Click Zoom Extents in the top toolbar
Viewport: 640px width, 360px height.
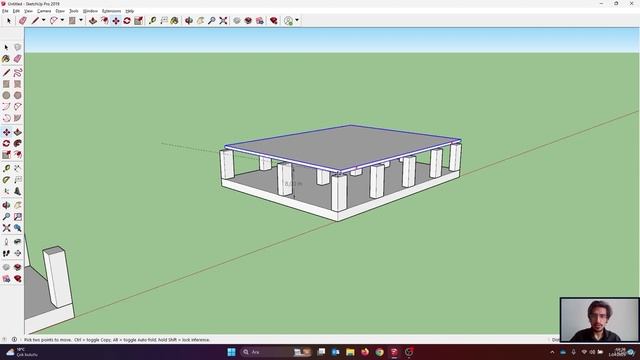click(x=223, y=20)
